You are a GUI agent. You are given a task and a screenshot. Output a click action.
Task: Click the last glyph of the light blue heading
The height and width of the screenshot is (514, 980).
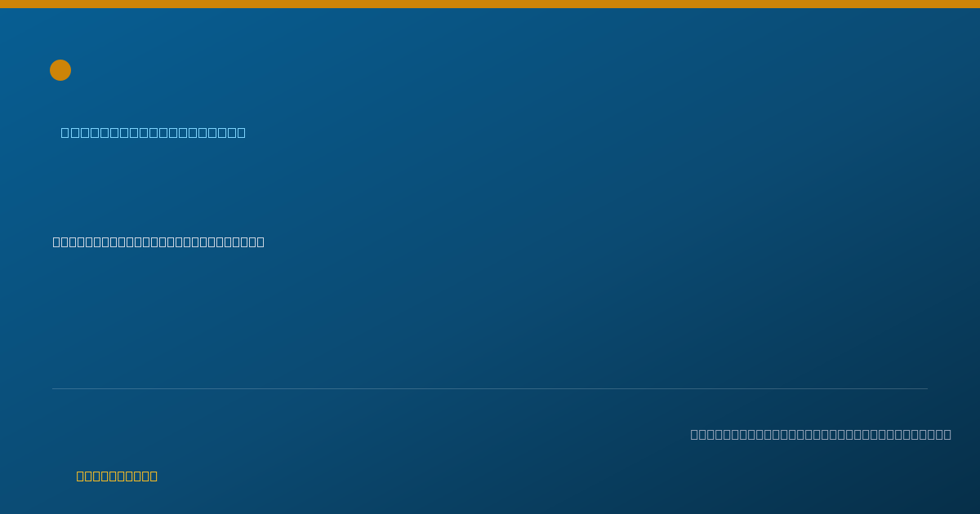click(241, 132)
